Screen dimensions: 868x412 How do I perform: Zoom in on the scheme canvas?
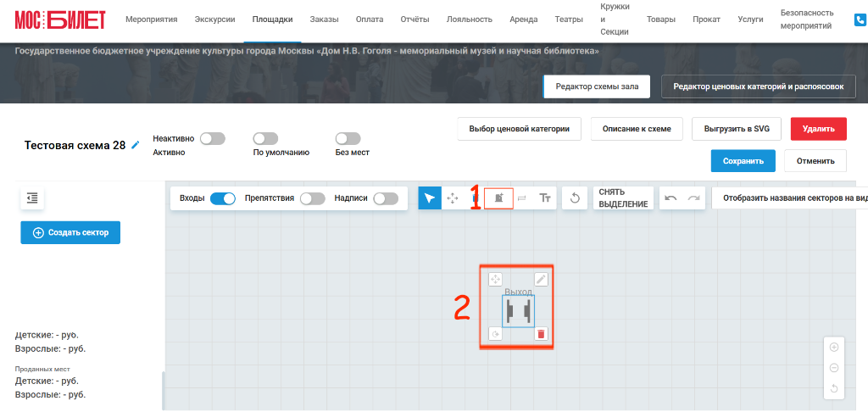coord(834,348)
